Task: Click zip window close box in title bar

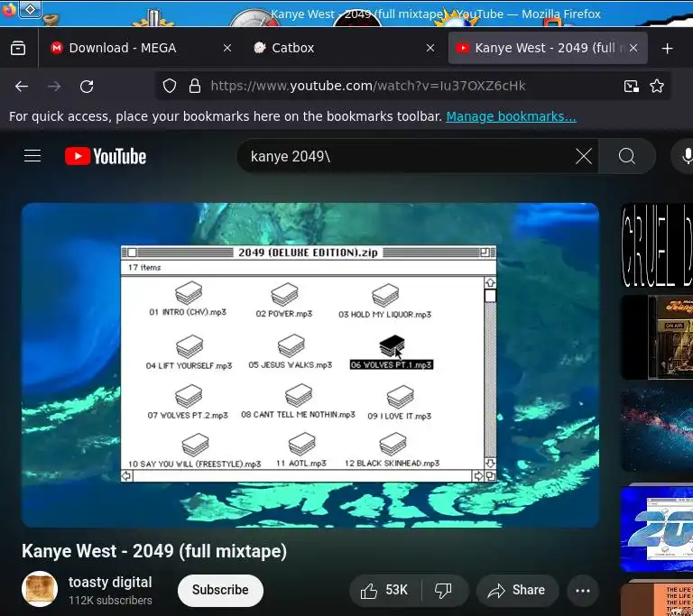Action: point(132,253)
